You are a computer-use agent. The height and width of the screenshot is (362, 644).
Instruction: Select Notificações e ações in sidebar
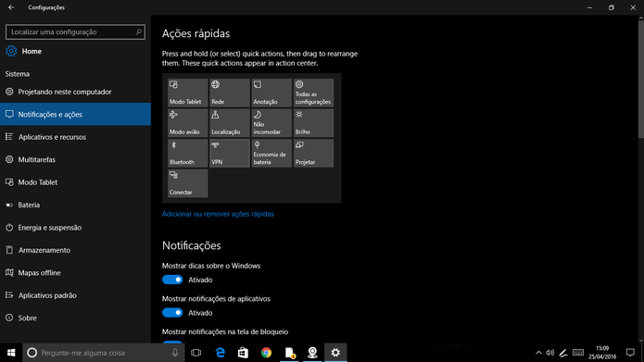pos(76,114)
